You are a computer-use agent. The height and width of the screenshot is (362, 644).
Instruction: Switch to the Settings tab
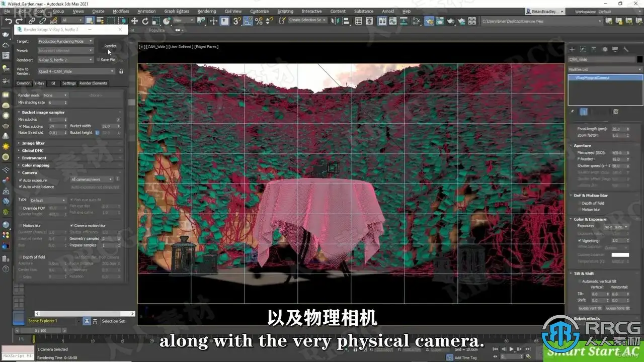pos(69,83)
